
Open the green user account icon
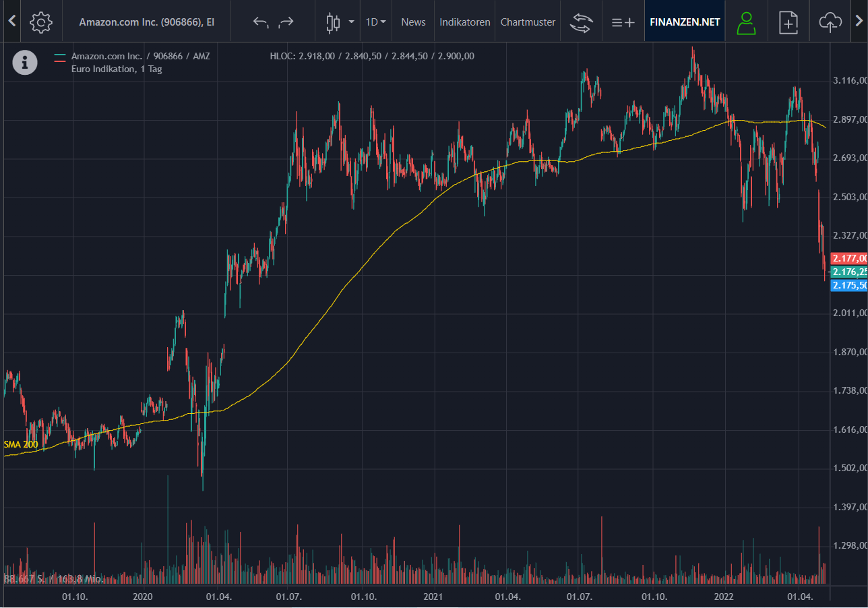click(x=746, y=22)
